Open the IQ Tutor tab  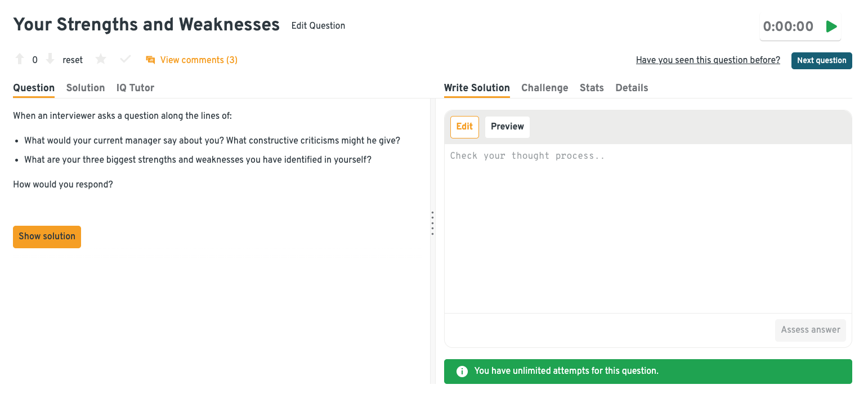pyautogui.click(x=135, y=88)
